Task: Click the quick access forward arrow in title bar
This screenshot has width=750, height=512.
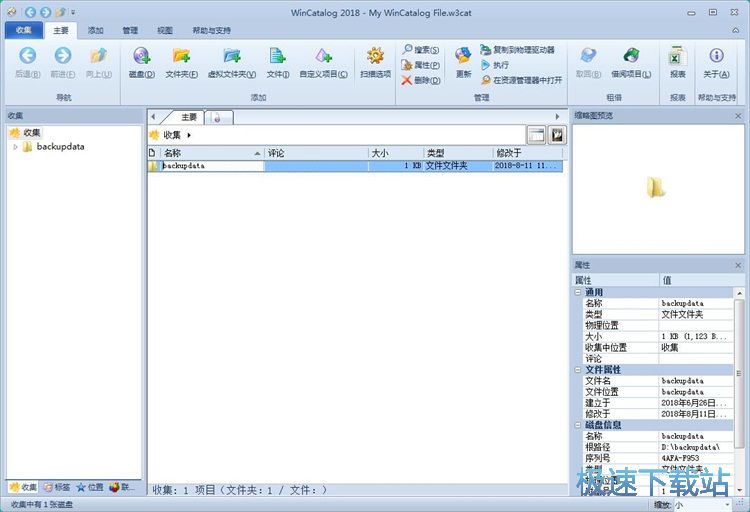Action: (x=45, y=12)
